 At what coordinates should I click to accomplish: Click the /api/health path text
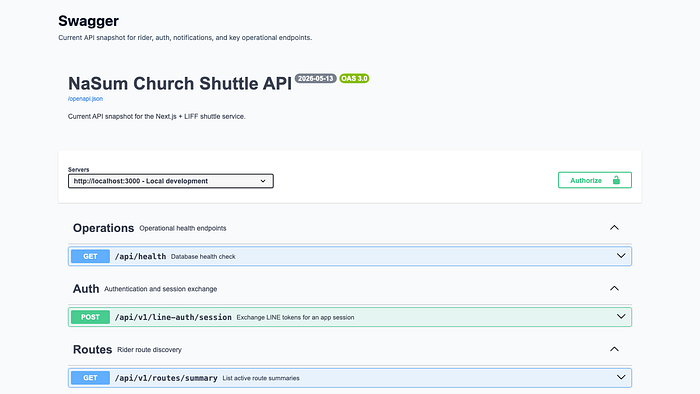tap(140, 257)
